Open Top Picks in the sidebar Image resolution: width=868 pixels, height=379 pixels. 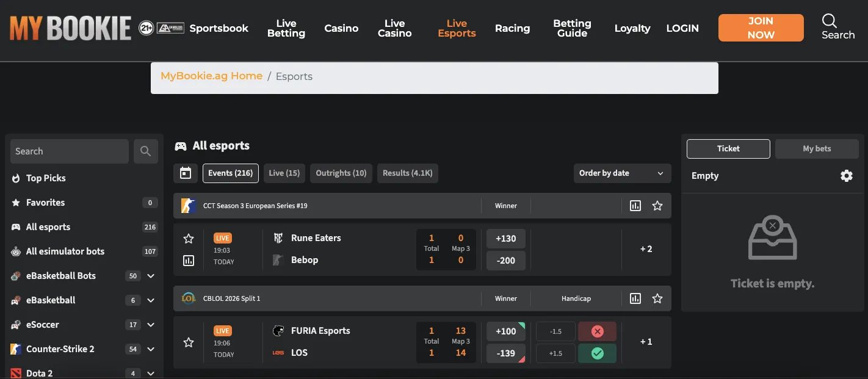84,178
